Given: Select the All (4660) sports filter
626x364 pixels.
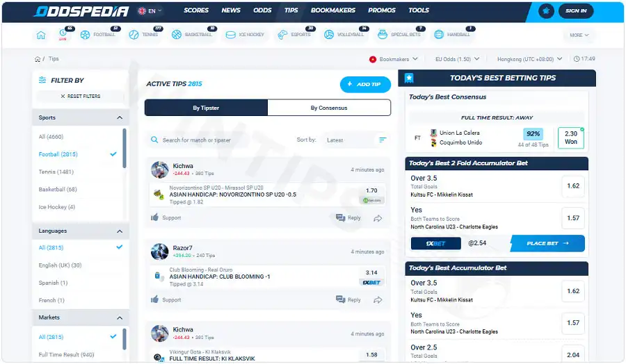Looking at the screenshot, I should (51, 137).
